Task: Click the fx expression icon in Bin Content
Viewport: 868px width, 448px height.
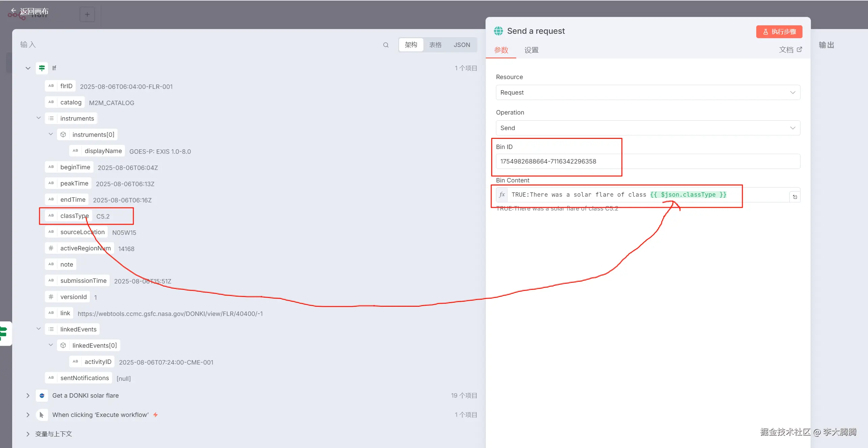Action: [x=502, y=195]
